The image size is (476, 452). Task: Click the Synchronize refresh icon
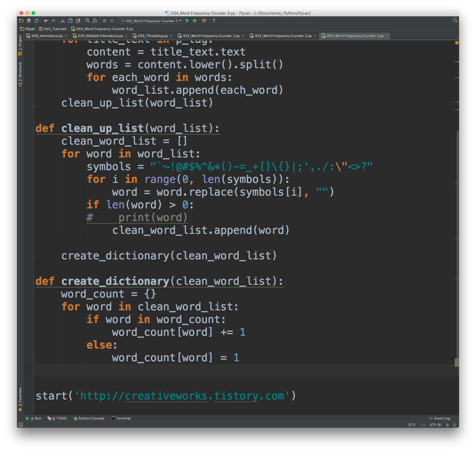coord(37,20)
